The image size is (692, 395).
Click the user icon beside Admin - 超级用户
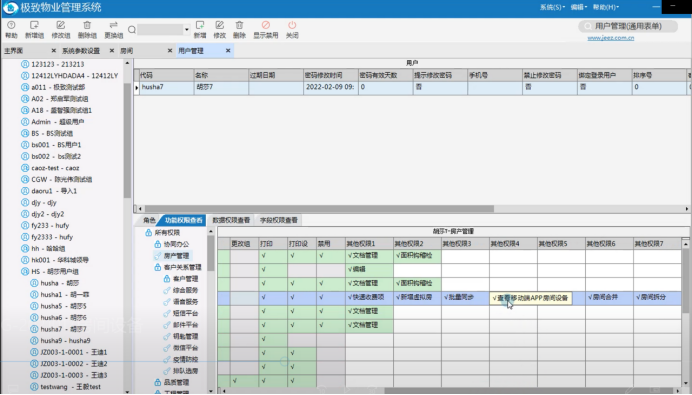pos(25,122)
